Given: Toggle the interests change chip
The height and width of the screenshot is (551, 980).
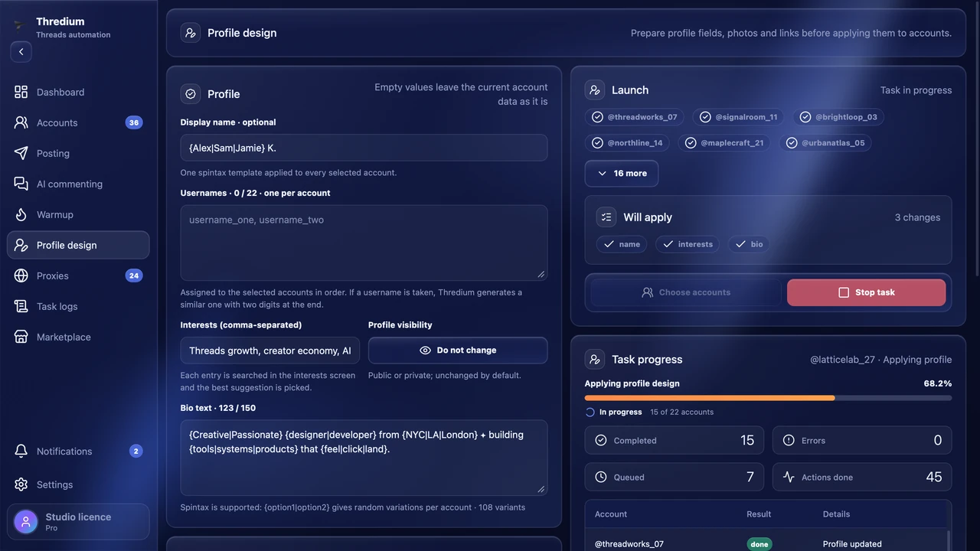Looking at the screenshot, I should click(686, 244).
